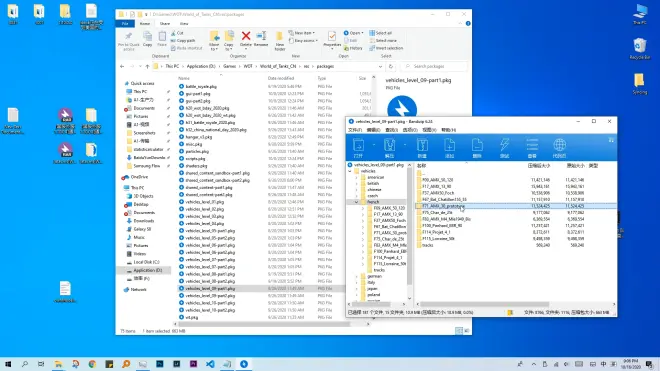The height and width of the screenshot is (371, 660).
Task: Open Google Chrome from the taskbar
Action: pyautogui.click(x=92, y=364)
